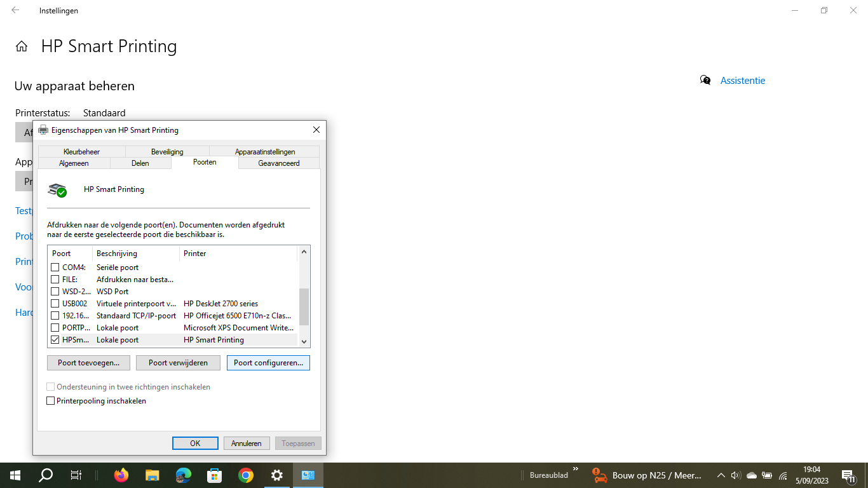The height and width of the screenshot is (488, 868).
Task: Click the Annuleren button
Action: (247, 444)
